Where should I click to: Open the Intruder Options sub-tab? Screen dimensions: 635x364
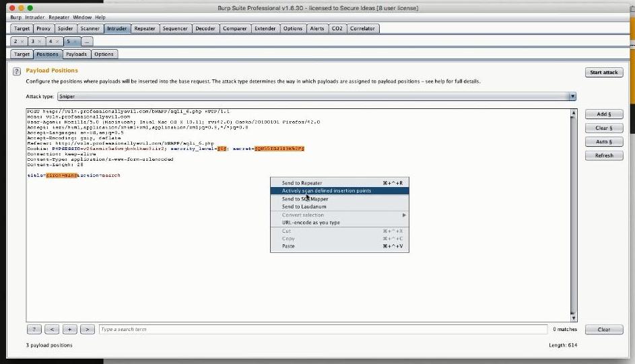point(104,54)
